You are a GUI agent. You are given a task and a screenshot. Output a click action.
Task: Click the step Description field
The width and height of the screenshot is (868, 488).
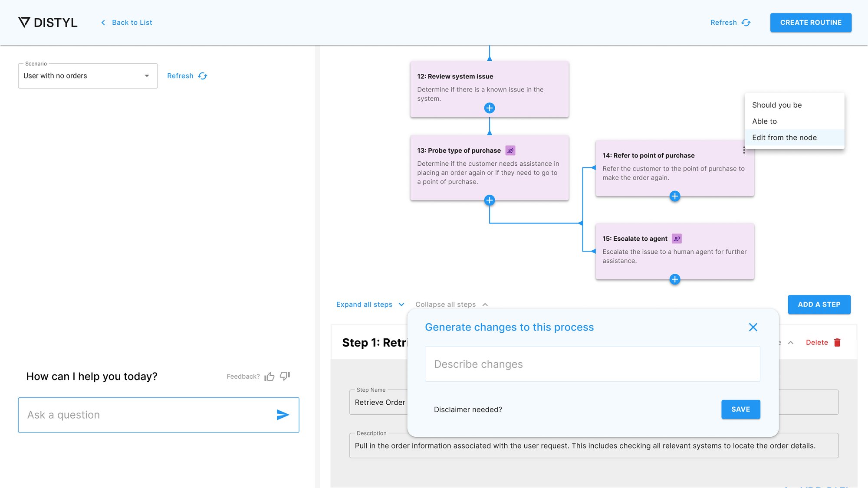pyautogui.click(x=594, y=445)
